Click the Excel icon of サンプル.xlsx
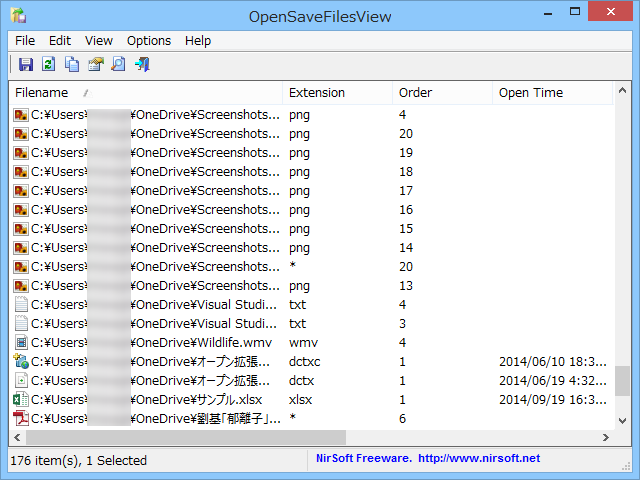This screenshot has width=640, height=480. pos(21,399)
